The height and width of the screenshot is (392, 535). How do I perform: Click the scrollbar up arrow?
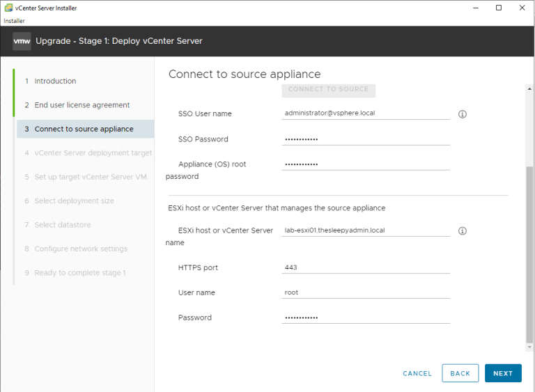click(x=529, y=88)
